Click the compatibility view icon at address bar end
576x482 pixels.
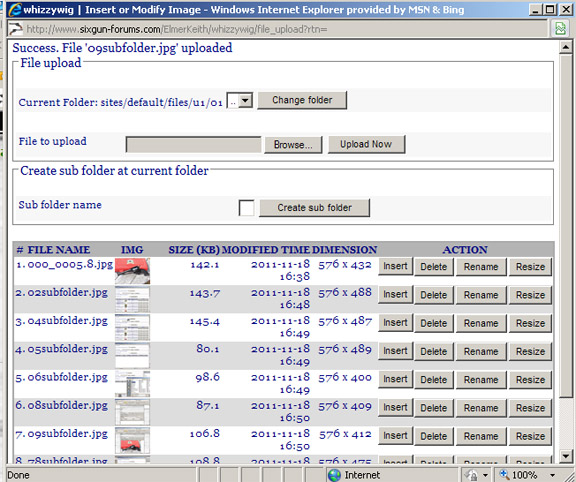pyautogui.click(x=560, y=29)
